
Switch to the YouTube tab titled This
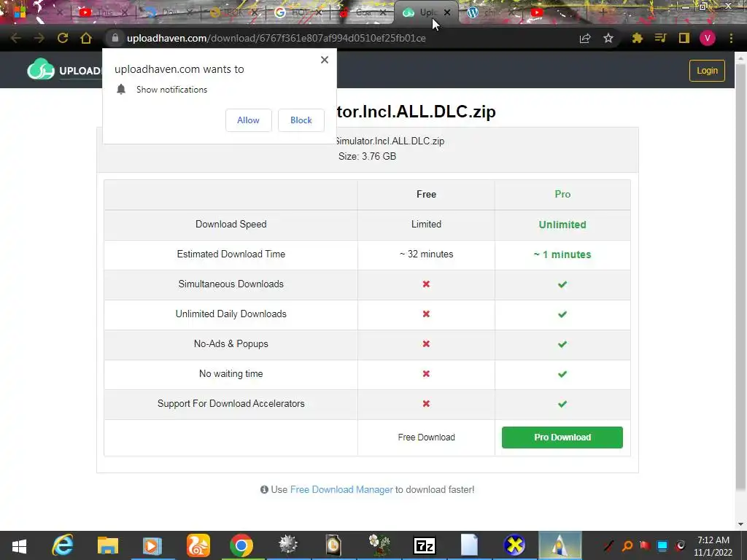coord(104,12)
